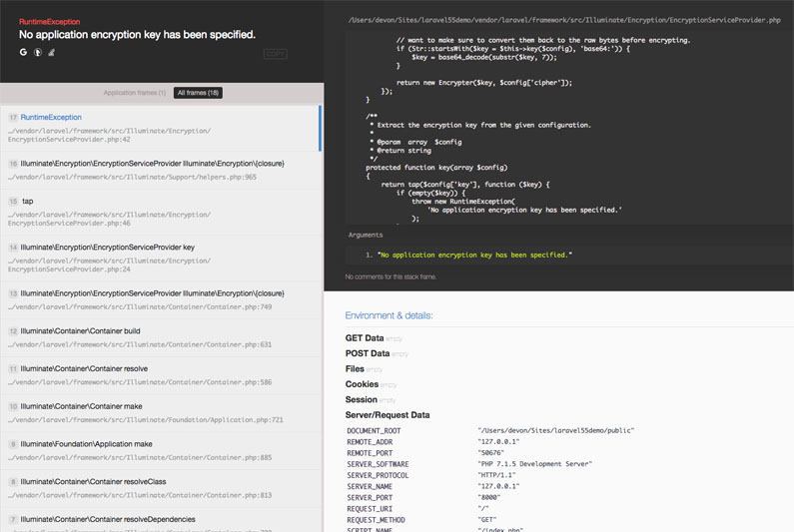Open frame 12 Container build
Screen dimensions: 794x532
[x=162, y=337]
